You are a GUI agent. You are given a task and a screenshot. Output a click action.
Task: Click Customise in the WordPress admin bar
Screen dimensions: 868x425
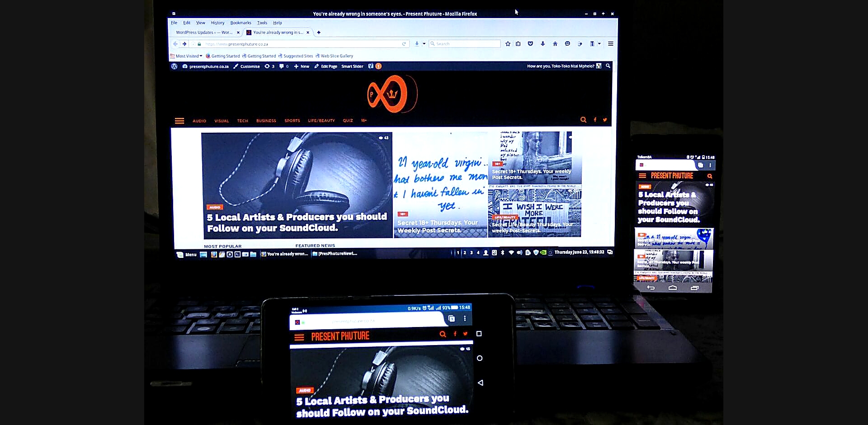point(247,66)
